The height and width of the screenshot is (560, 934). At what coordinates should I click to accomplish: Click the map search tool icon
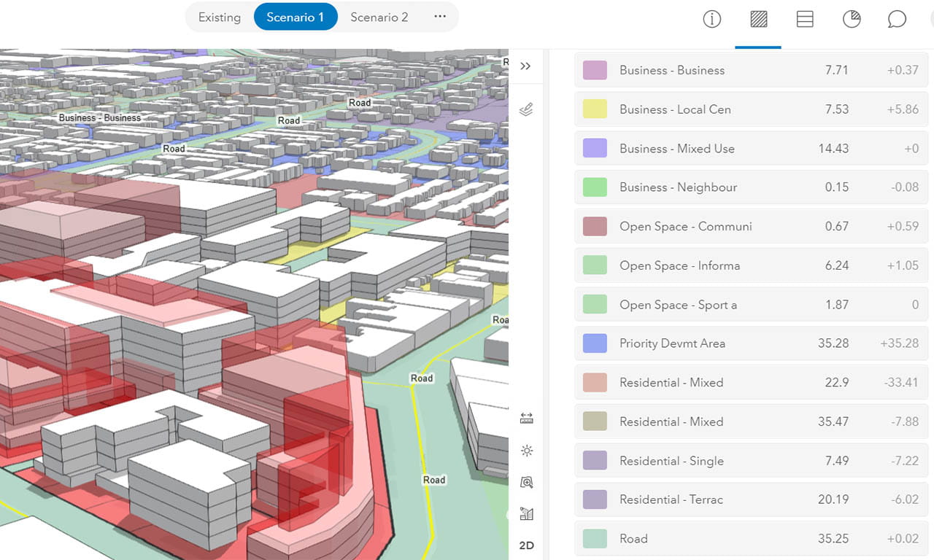[527, 482]
